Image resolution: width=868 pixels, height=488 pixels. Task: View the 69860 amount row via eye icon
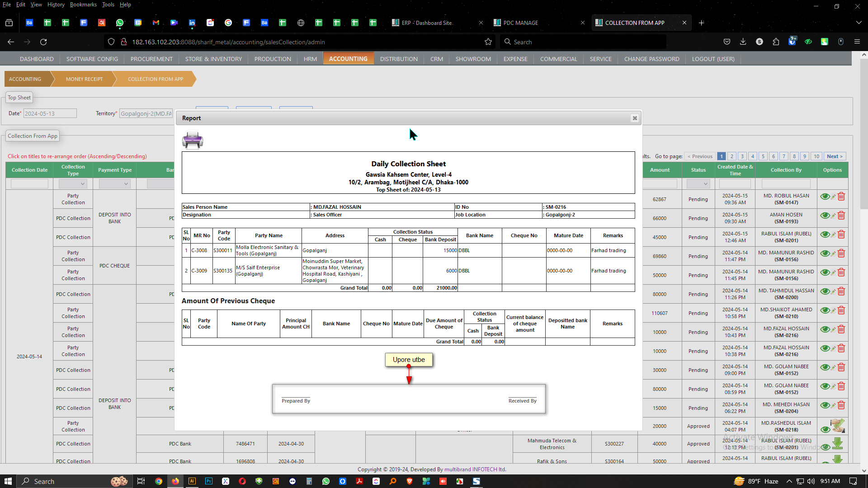click(x=825, y=253)
